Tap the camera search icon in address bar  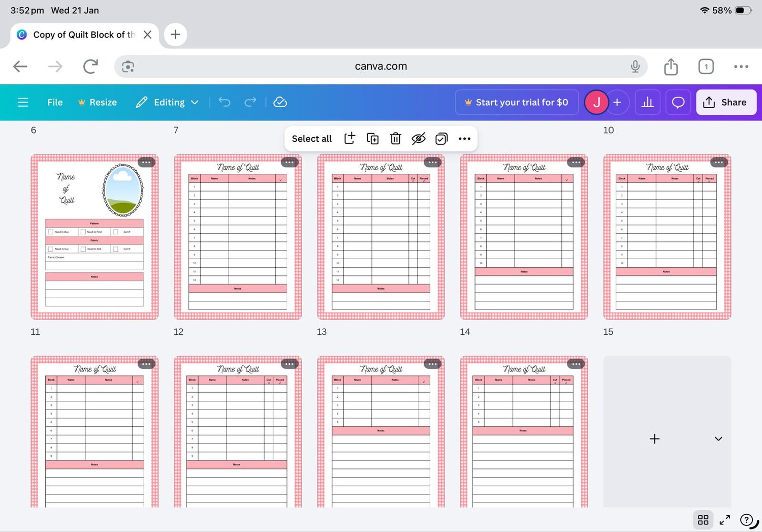click(128, 67)
